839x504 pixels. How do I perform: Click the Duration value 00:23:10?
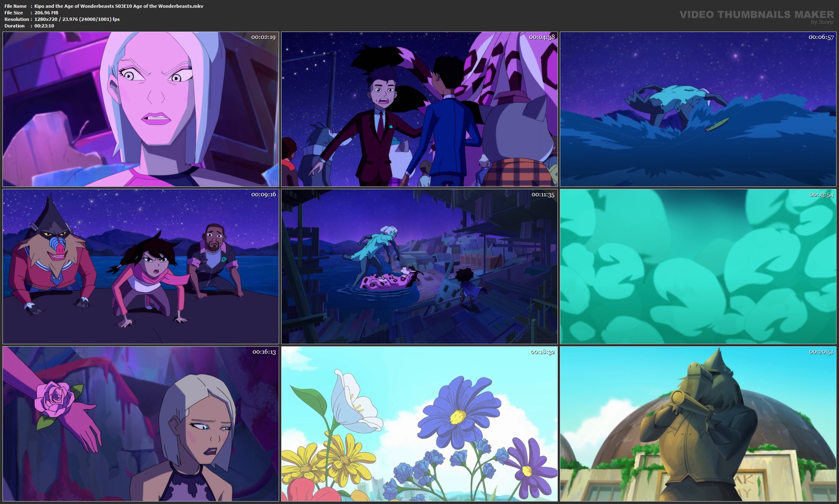click(44, 26)
